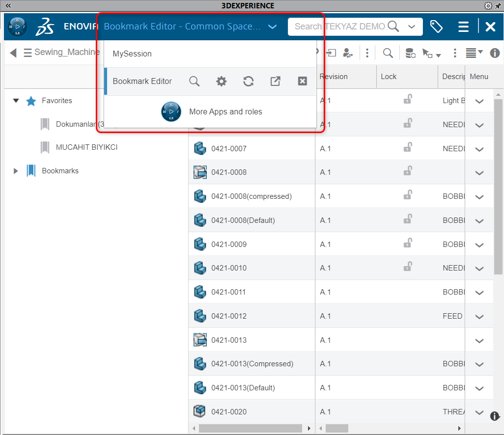Open row menu chevron for 0421-0008(compressed)

coord(479,197)
